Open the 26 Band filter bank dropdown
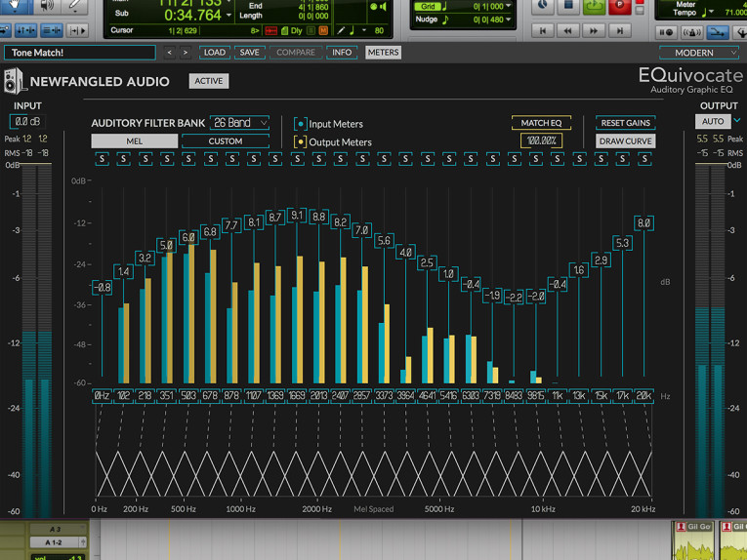This screenshot has height=560, width=747. (x=239, y=123)
